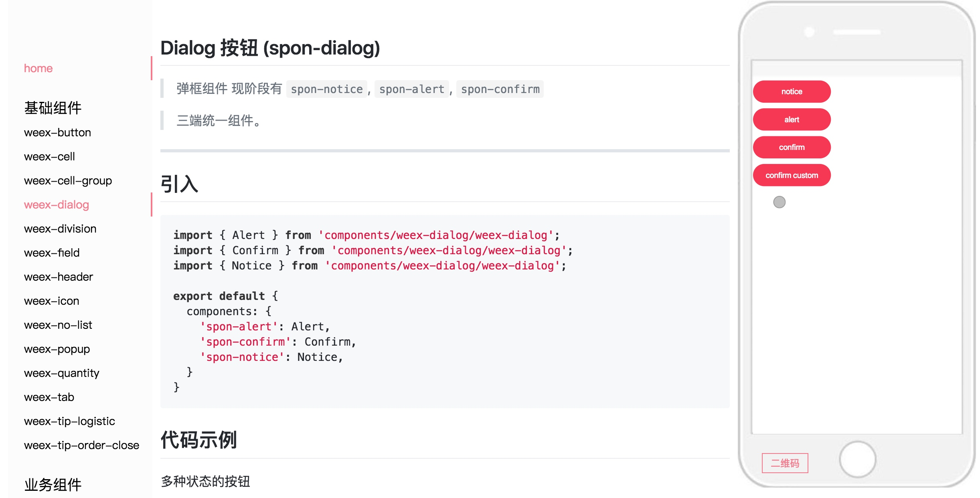Click the 二维码 QR code button
Image resolution: width=980 pixels, height=498 pixels.
click(x=785, y=463)
